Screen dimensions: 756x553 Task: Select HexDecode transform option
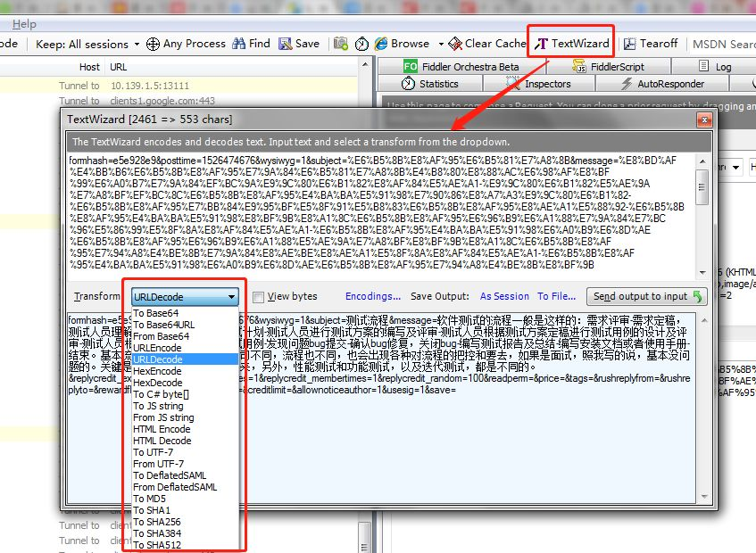tap(185, 383)
